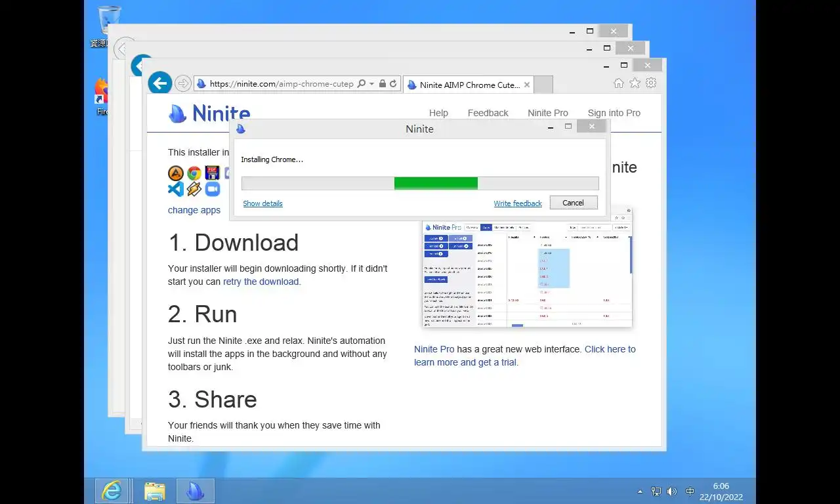The width and height of the screenshot is (840, 504).
Task: Click Sign into Pro
Action: 614,113
